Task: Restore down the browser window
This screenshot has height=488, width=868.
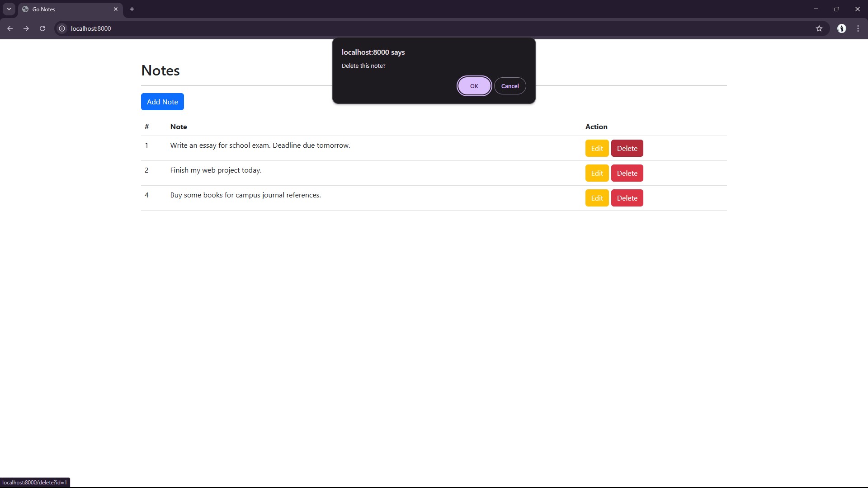Action: click(x=837, y=9)
